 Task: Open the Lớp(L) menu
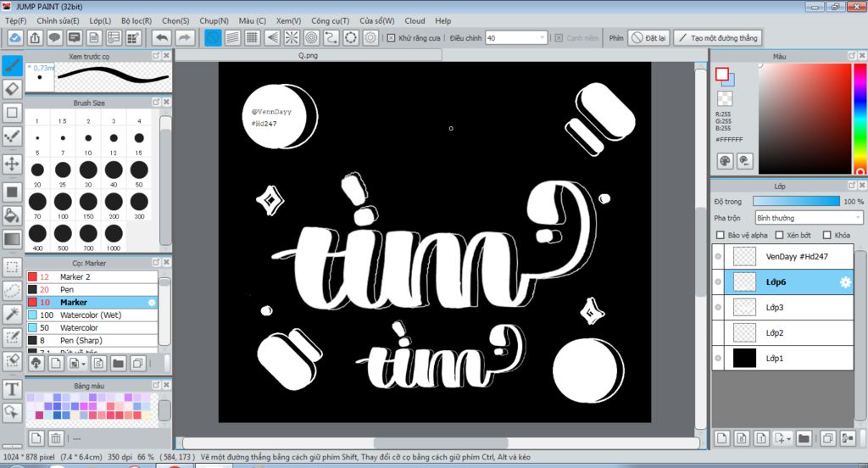[100, 20]
